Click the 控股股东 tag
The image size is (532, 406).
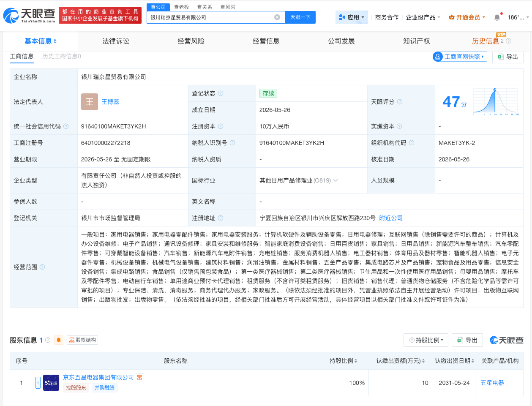pyautogui.click(x=76, y=388)
